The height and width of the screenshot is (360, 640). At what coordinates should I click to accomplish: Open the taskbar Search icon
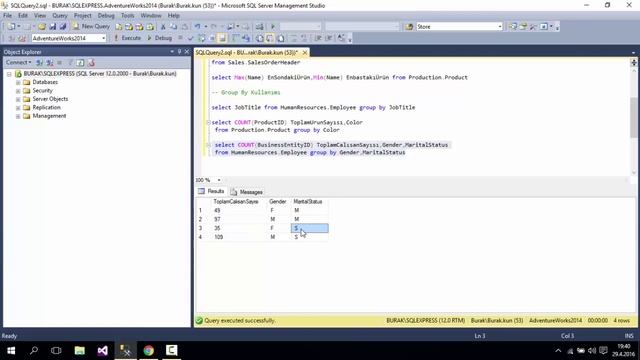[x=34, y=351]
